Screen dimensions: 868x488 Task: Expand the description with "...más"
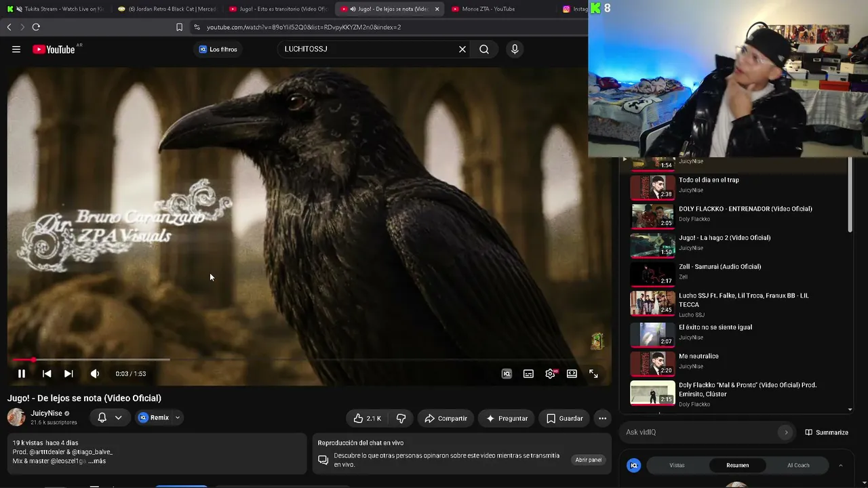tap(97, 461)
